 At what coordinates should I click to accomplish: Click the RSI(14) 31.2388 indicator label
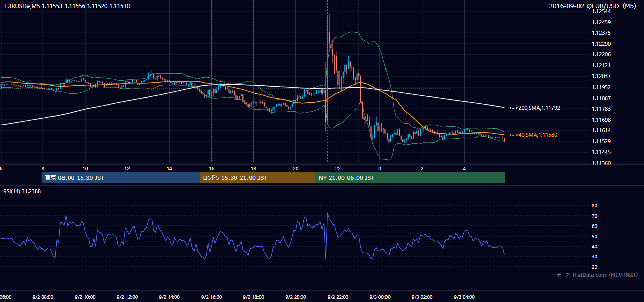[x=22, y=191]
